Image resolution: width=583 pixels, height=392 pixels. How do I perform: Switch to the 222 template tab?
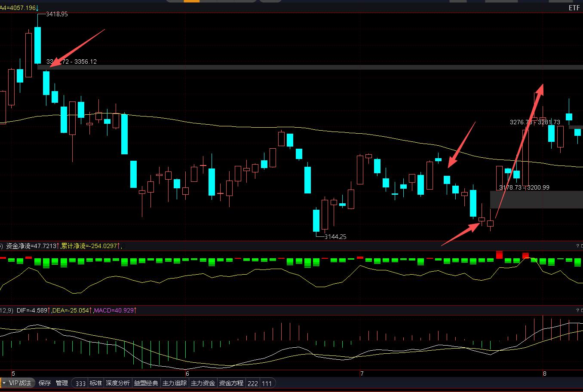click(253, 383)
